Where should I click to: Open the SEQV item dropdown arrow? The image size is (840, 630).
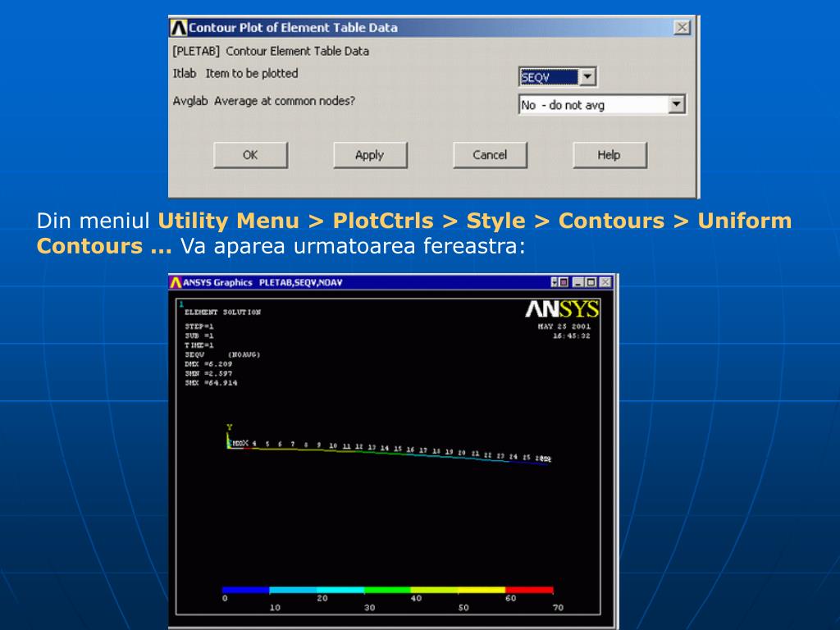[587, 76]
